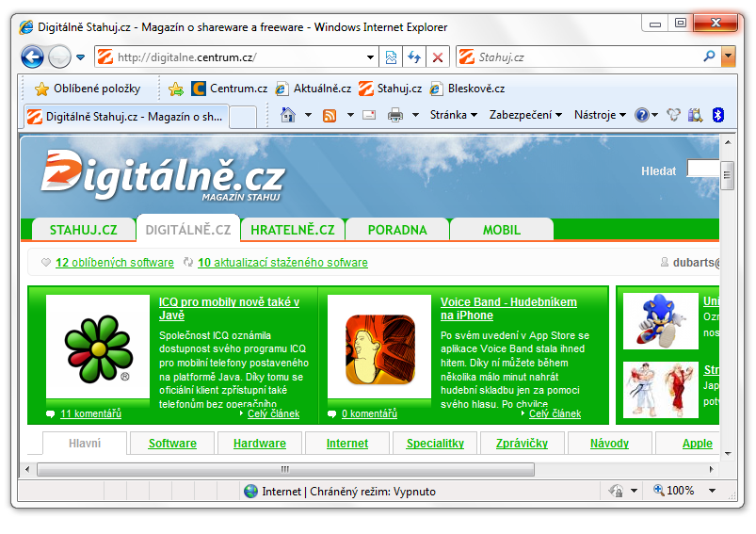Image resolution: width=756 pixels, height=534 pixels.
Task: Switch to the MOBIL site tab
Action: pyautogui.click(x=502, y=230)
